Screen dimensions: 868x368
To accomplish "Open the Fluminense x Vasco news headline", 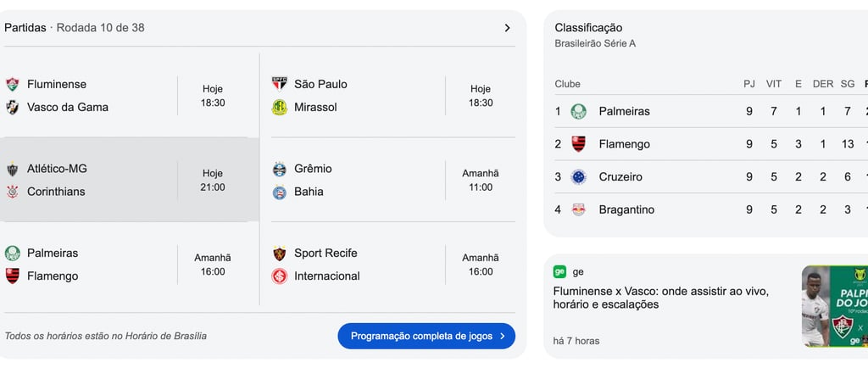I will pyautogui.click(x=660, y=298).
